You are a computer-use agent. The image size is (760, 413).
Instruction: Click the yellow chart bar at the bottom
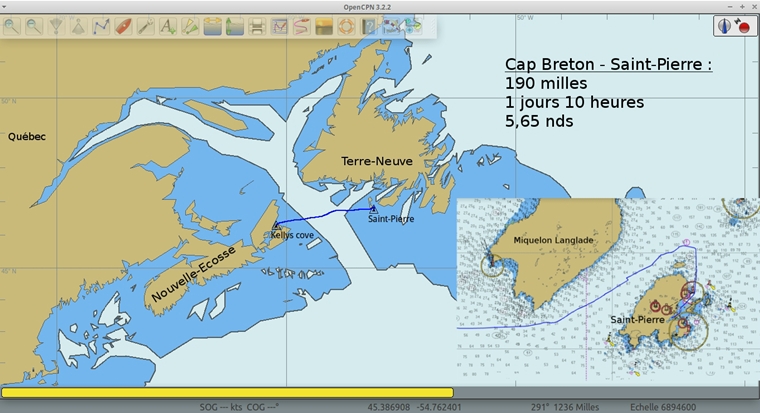click(227, 393)
